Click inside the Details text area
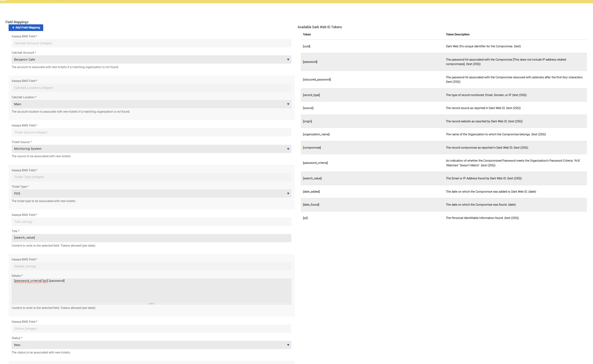Viewport: 593px width, 364px height. pos(151,291)
